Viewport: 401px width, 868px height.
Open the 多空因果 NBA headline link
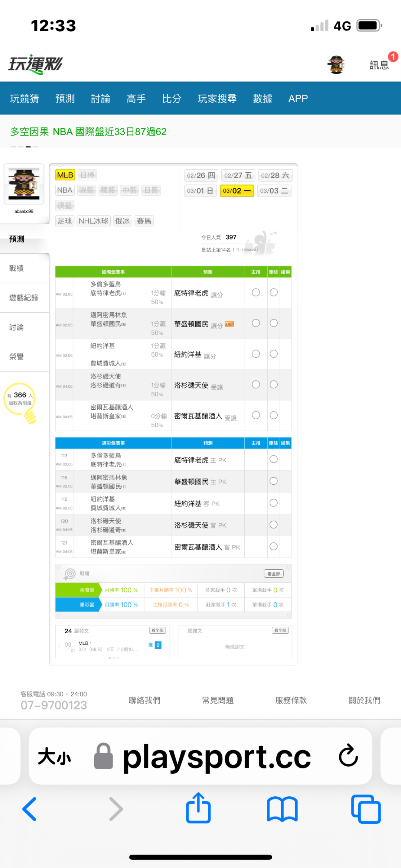[x=88, y=132]
